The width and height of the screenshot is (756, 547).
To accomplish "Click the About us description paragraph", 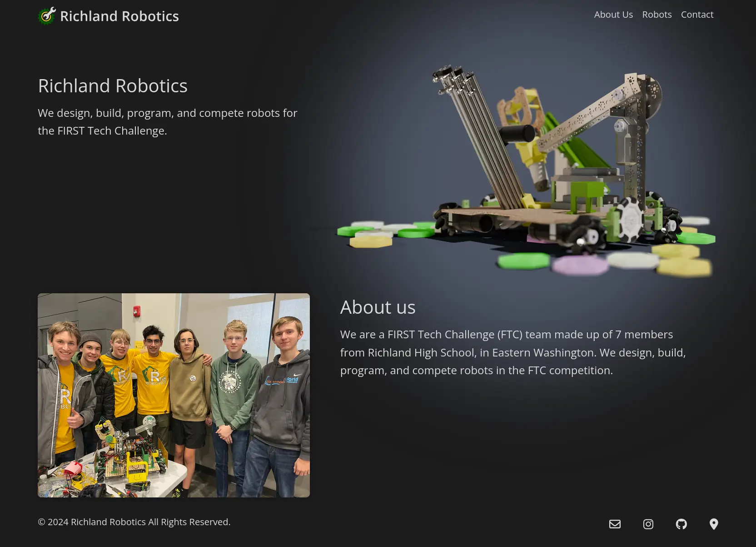I will click(x=512, y=352).
